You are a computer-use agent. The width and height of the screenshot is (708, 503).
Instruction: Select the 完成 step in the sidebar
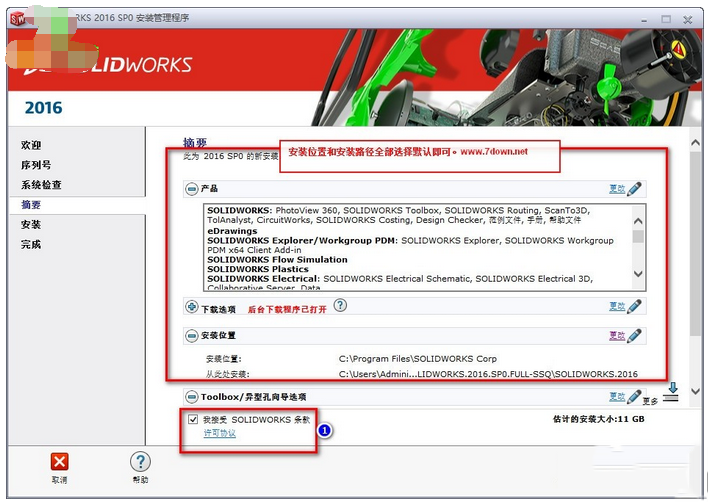click(31, 244)
